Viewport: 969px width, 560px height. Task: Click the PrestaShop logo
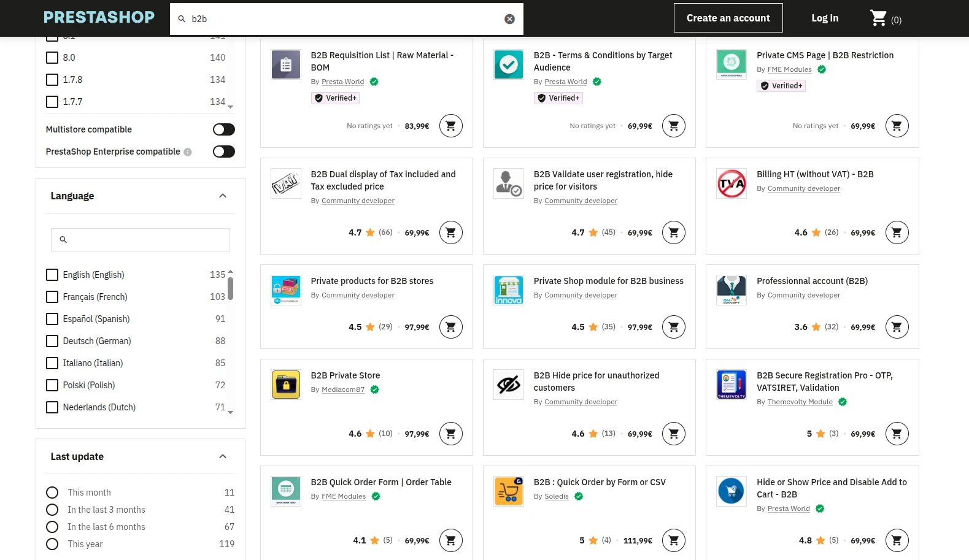pos(99,17)
